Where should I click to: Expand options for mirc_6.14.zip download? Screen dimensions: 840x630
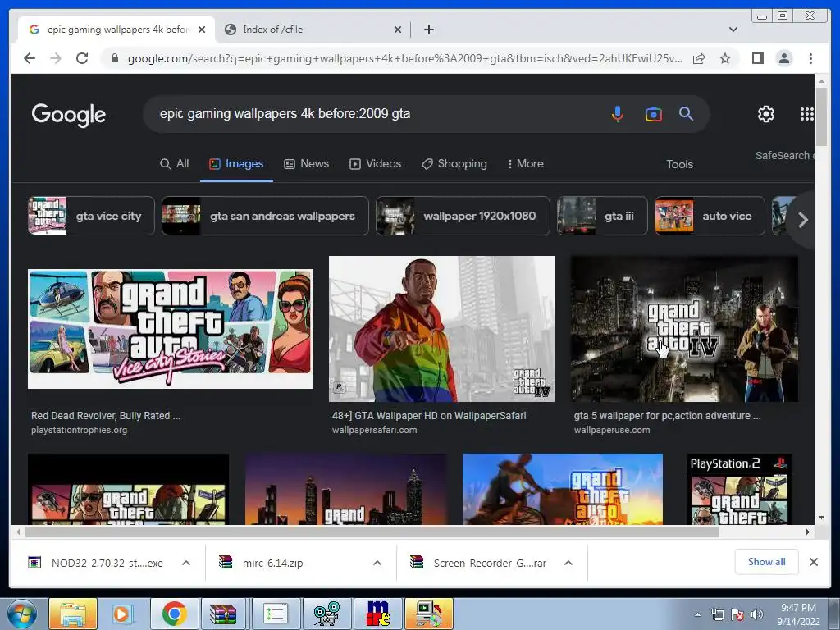(x=377, y=563)
